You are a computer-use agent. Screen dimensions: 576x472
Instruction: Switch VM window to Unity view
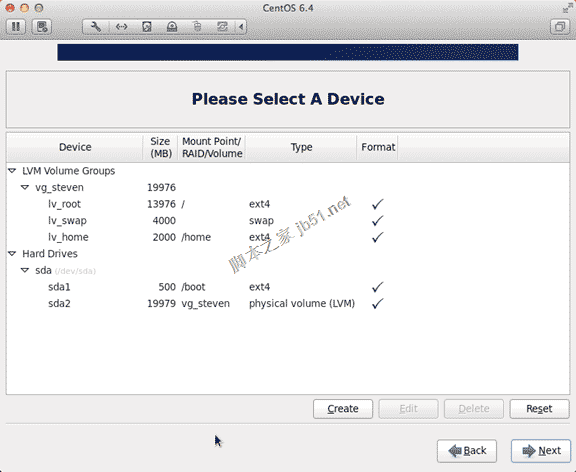pyautogui.click(x=559, y=27)
